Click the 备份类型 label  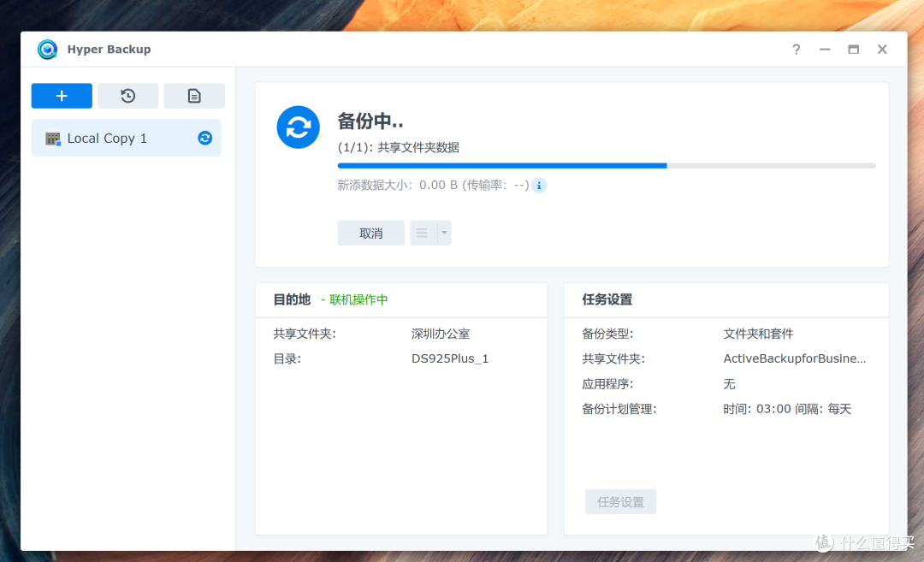(x=607, y=334)
